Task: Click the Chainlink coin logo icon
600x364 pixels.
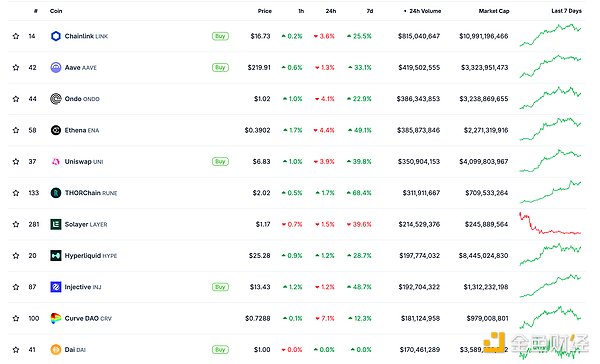Action: pos(56,36)
